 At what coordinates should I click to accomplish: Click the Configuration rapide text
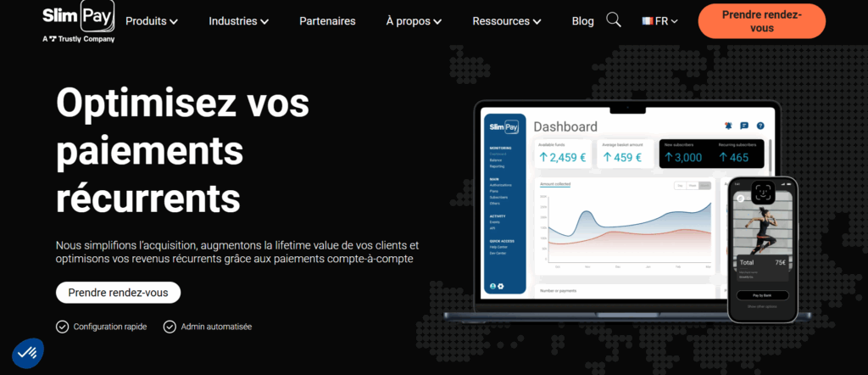click(x=110, y=327)
